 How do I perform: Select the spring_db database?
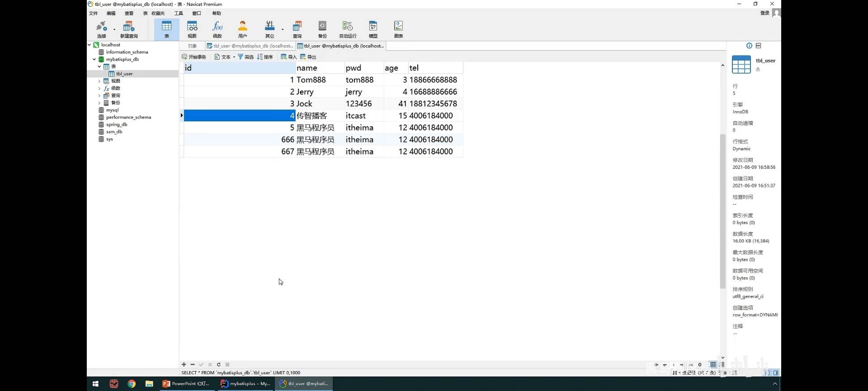[x=117, y=124]
